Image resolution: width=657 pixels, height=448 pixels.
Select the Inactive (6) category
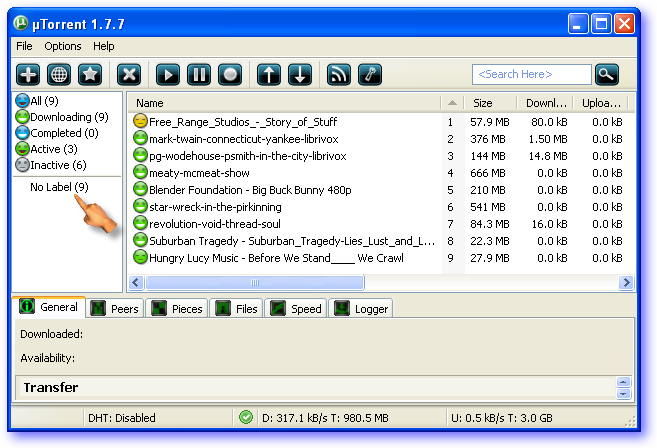click(51, 165)
